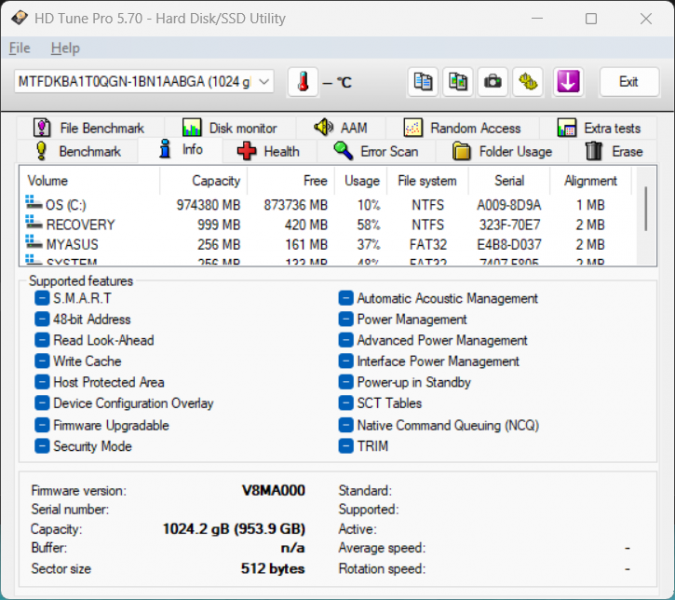Select the MYASUS volume row name
The image size is (675, 600).
pyautogui.click(x=72, y=244)
